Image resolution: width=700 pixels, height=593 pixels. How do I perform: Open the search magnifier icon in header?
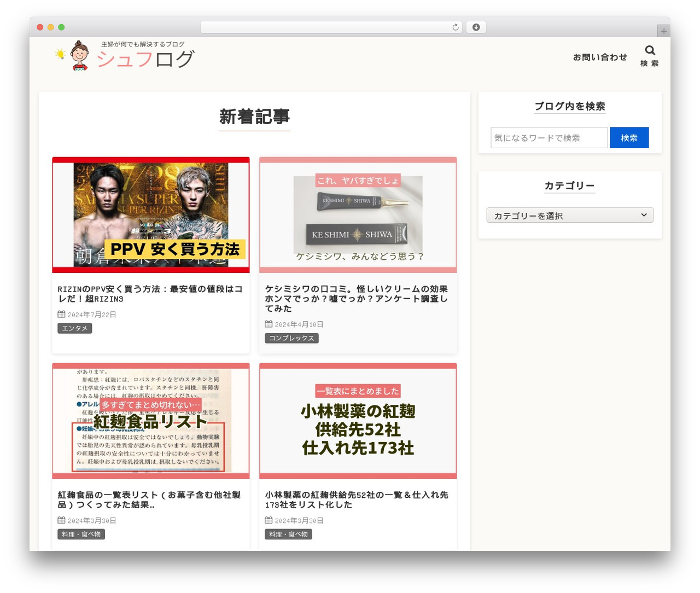click(650, 50)
